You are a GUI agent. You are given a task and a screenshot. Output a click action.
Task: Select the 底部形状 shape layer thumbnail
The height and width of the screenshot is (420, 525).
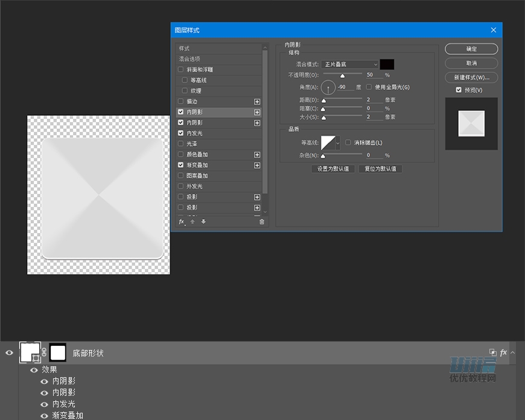click(30, 352)
